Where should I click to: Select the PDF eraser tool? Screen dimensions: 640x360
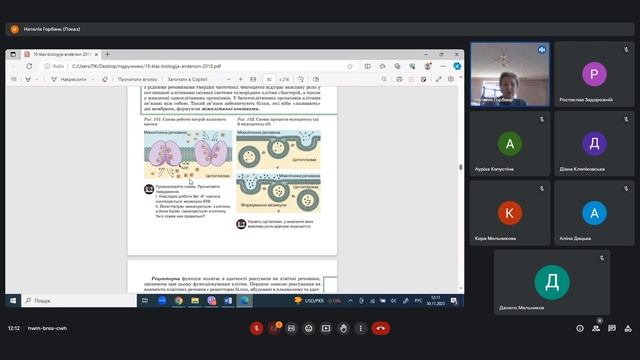click(105, 79)
